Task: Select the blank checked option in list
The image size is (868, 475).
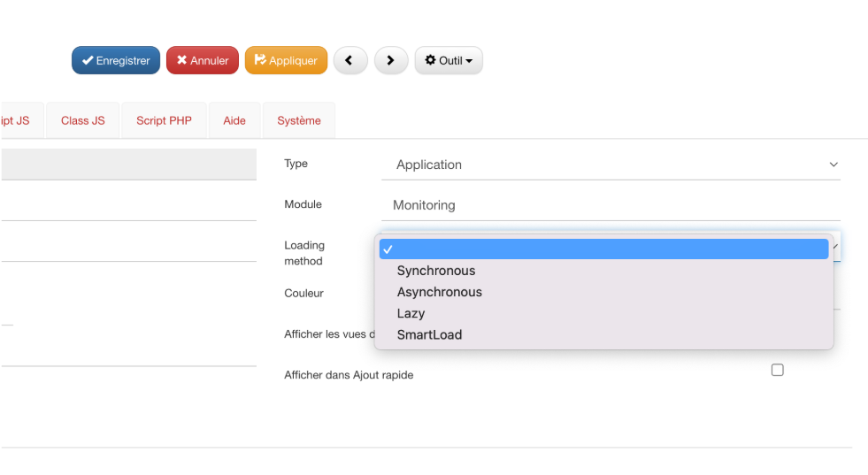Action: pos(603,249)
